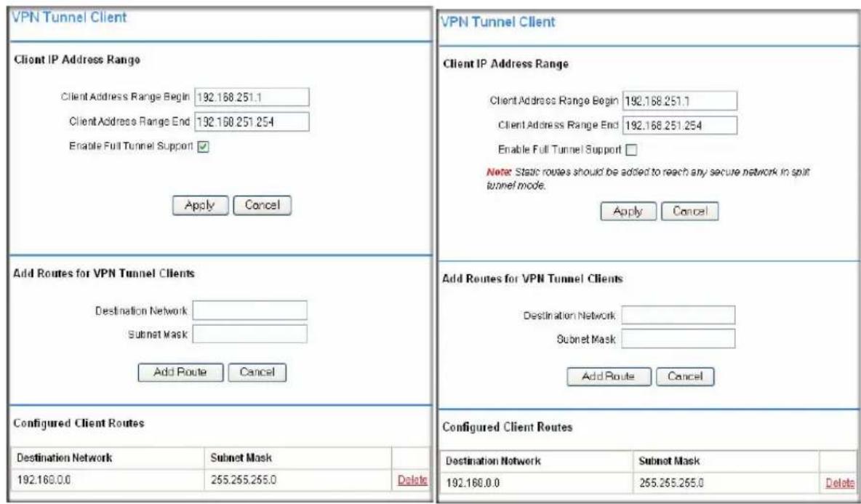Focus Client Address Range Begin field, right panel
The height and width of the screenshot is (504, 861).
[680, 101]
